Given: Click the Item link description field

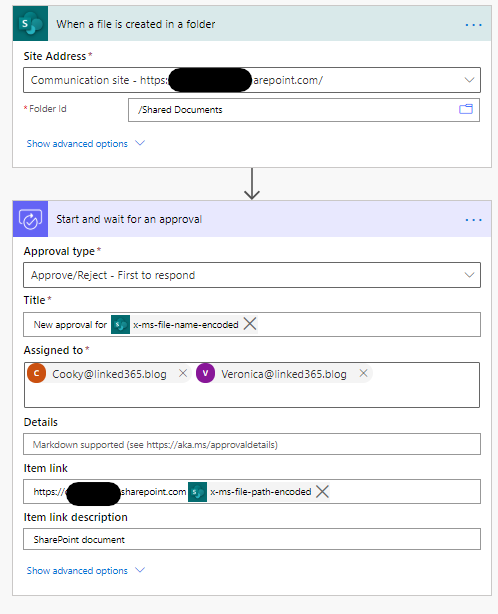Looking at the screenshot, I should (x=252, y=539).
